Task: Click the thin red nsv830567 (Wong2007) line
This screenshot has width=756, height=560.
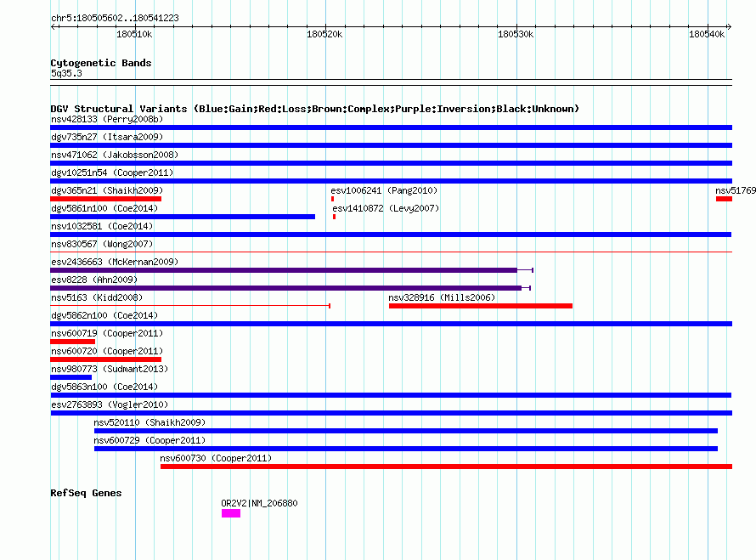Action: point(391,252)
